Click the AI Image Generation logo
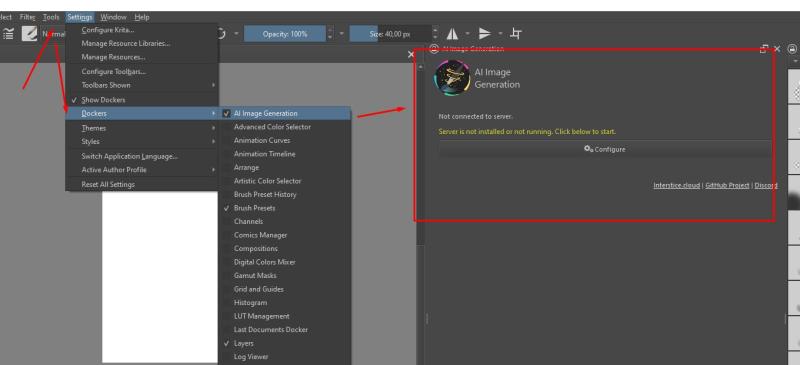 coord(452,78)
